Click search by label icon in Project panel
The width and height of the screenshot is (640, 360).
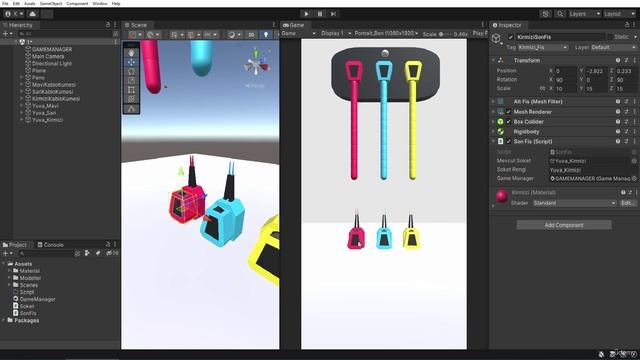tap(98, 253)
